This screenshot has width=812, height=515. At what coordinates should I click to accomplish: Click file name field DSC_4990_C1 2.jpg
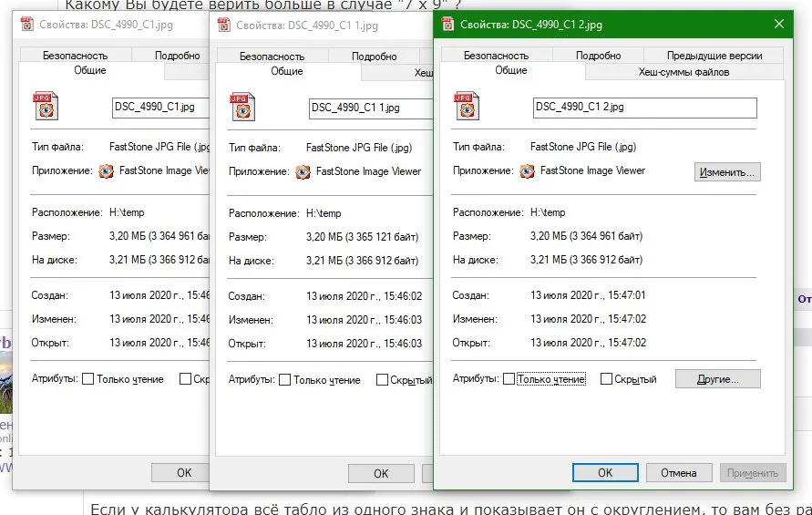(644, 108)
